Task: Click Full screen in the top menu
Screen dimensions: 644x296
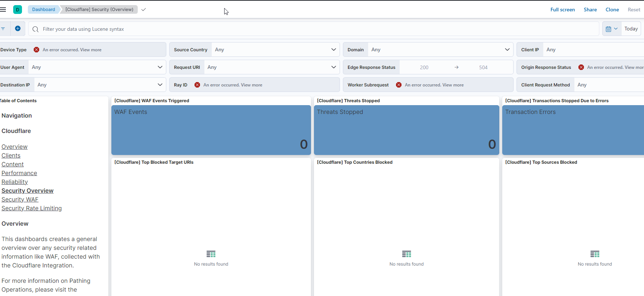Action: point(563,10)
